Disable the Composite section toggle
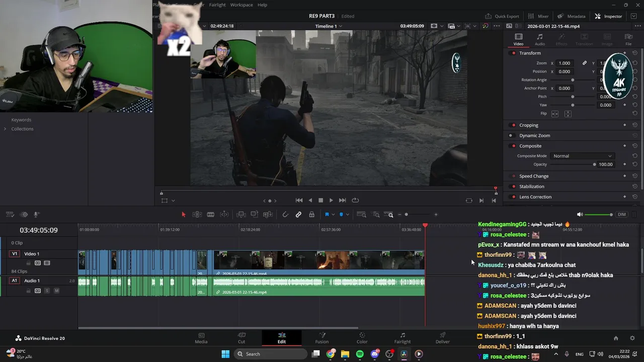This screenshot has width=644, height=362. point(513,146)
